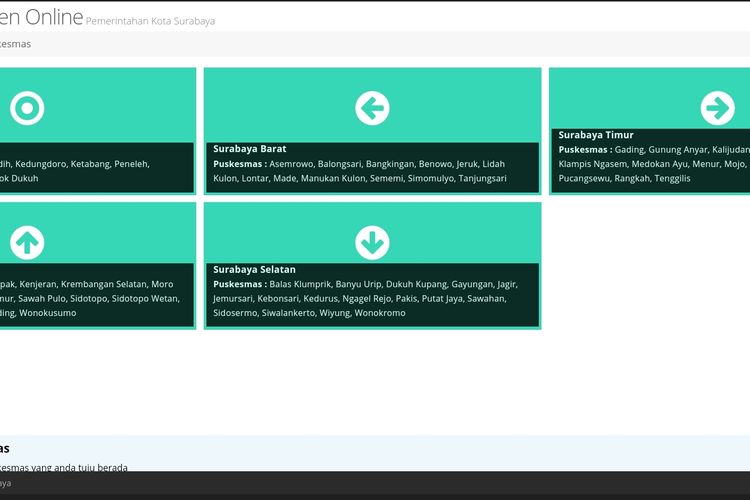Click the breadcrumb item below the site title
The width and height of the screenshot is (750, 500).
click(x=15, y=44)
